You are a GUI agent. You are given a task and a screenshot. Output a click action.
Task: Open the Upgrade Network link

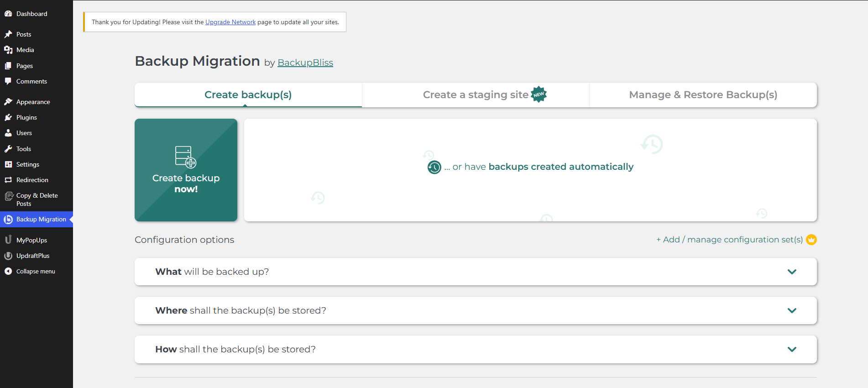(x=230, y=22)
